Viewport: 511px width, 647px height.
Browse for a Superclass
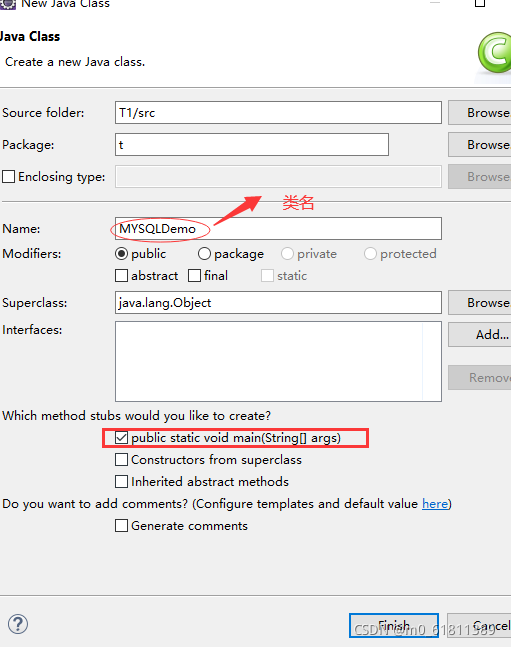pyautogui.click(x=480, y=302)
